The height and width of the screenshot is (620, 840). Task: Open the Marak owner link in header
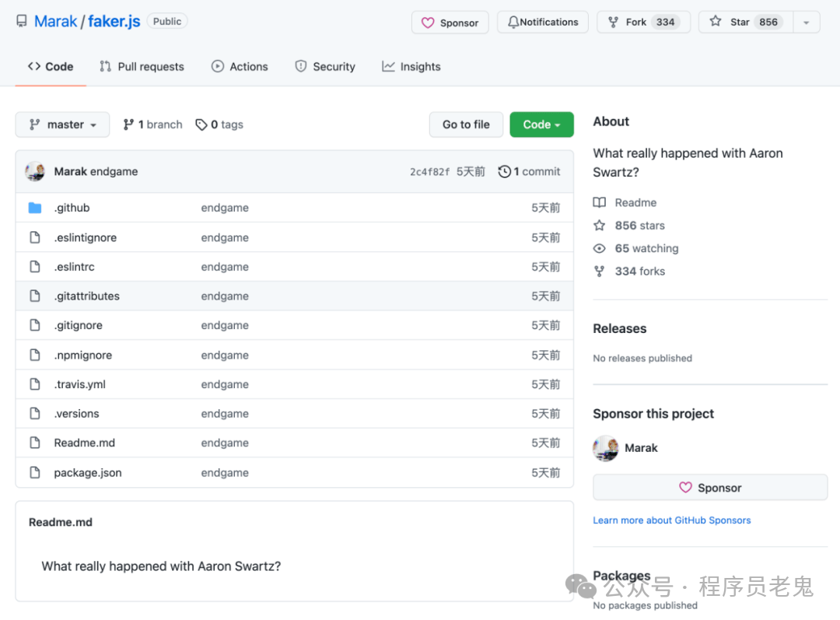pyautogui.click(x=56, y=22)
